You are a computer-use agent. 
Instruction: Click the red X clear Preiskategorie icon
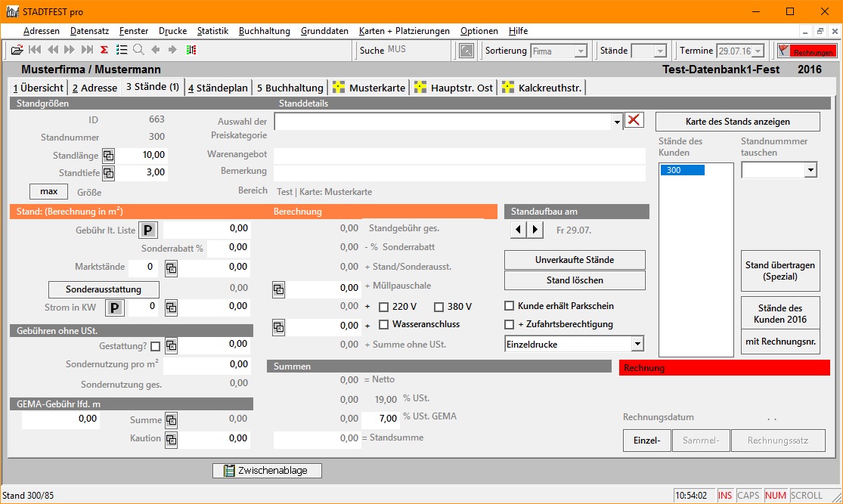(x=634, y=121)
